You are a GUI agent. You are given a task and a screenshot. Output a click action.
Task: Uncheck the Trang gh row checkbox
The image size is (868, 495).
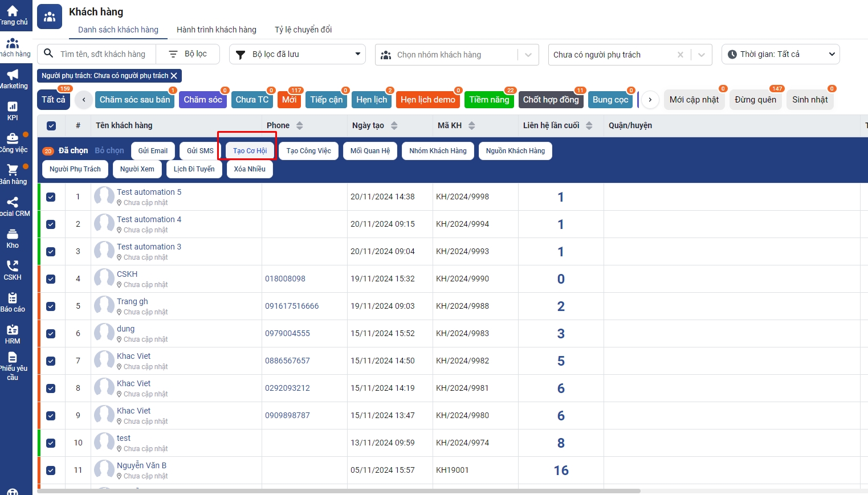(x=51, y=306)
